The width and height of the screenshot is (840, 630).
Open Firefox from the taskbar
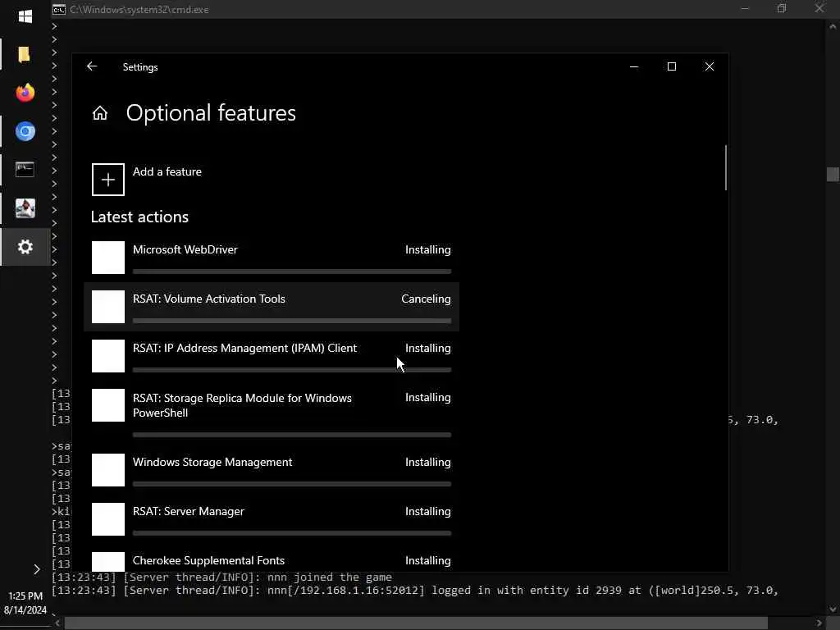25,93
